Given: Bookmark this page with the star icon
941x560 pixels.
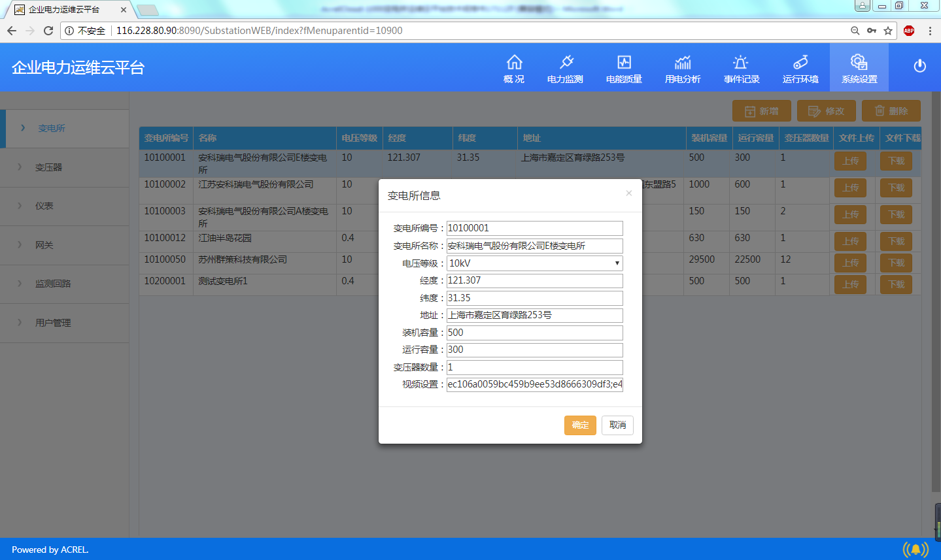Looking at the screenshot, I should pos(888,31).
